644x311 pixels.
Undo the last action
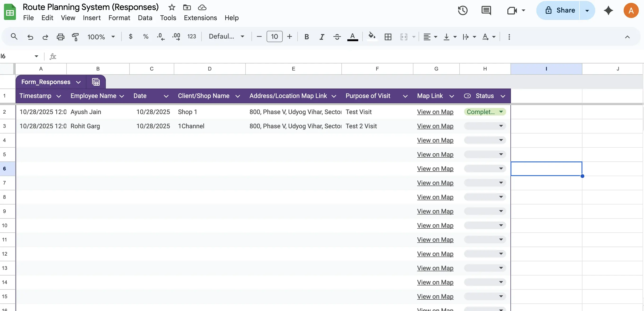[30, 36]
